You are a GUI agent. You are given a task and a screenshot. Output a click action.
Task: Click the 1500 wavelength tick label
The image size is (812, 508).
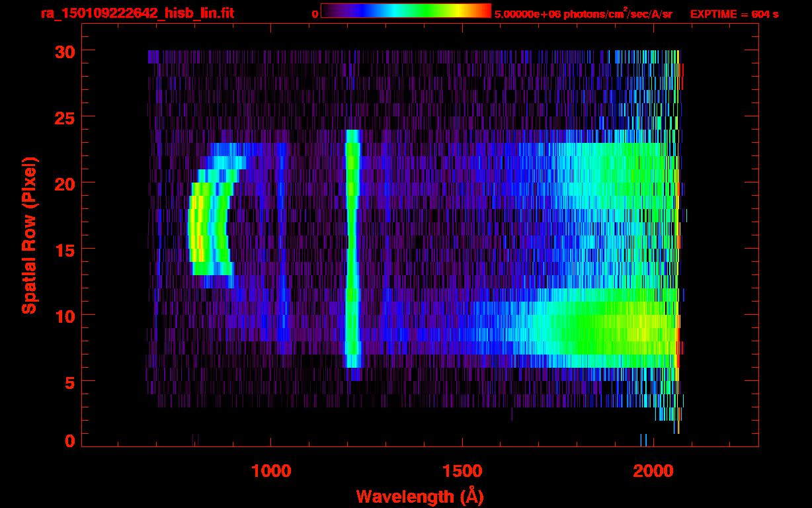coord(462,470)
